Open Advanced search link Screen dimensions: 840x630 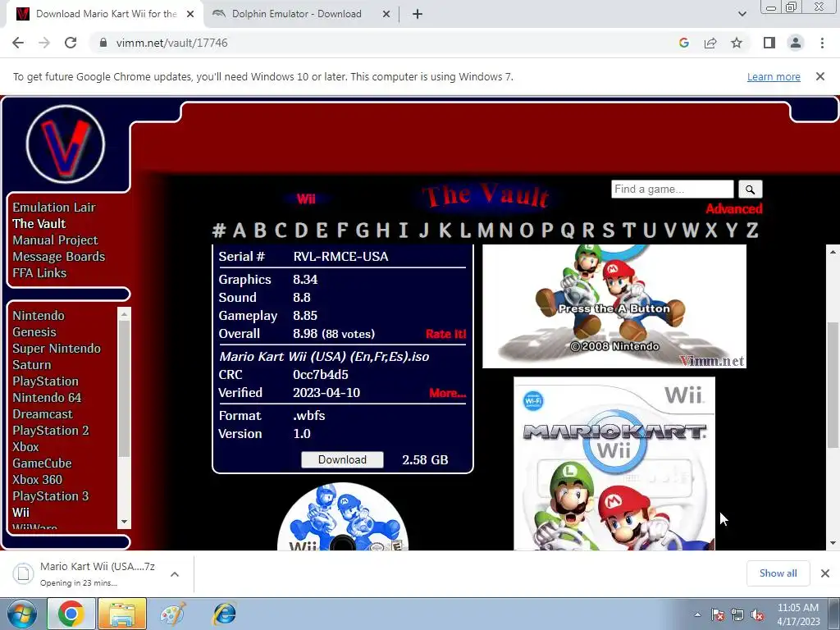pyautogui.click(x=733, y=208)
